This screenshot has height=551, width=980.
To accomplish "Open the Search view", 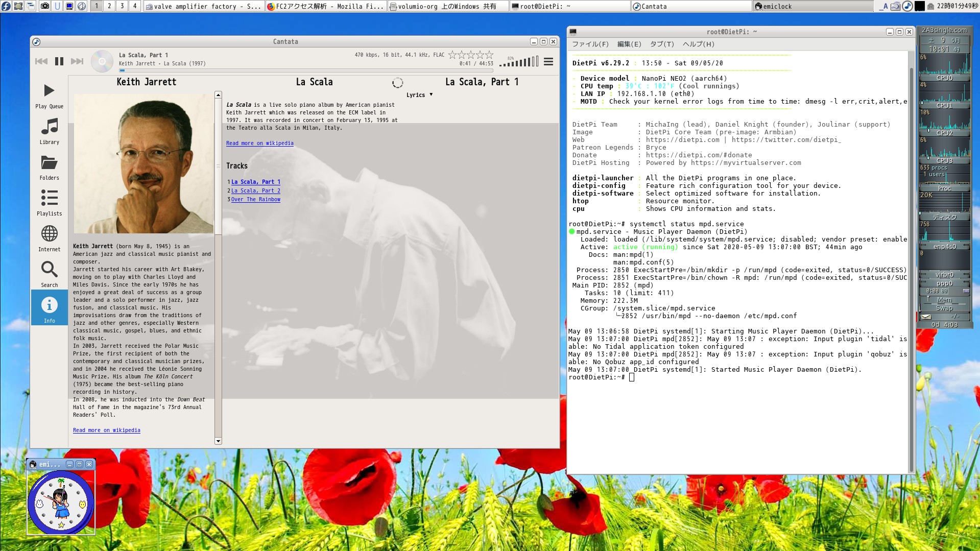I will (49, 274).
